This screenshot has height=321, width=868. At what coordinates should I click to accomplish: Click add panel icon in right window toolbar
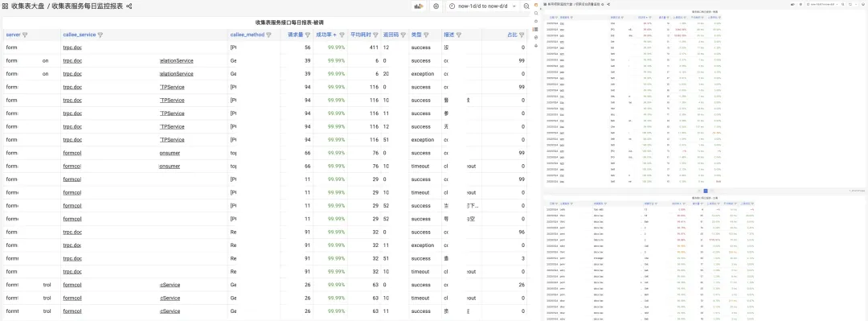pyautogui.click(x=792, y=5)
